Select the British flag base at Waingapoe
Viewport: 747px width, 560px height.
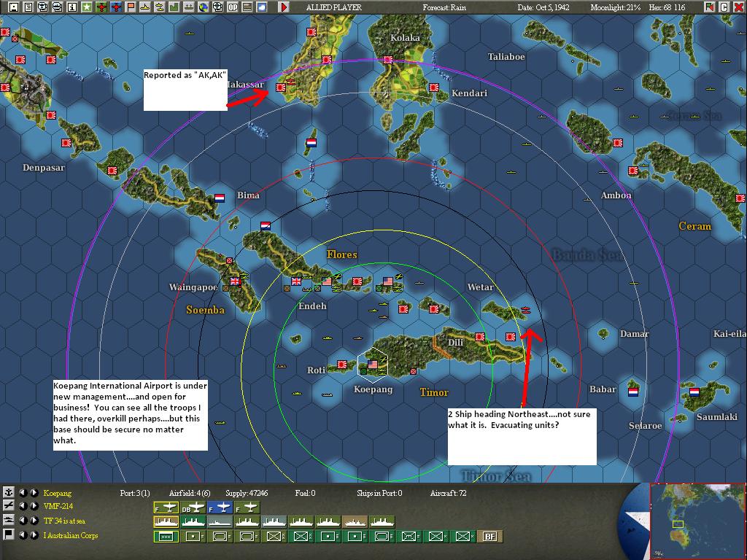(x=235, y=281)
